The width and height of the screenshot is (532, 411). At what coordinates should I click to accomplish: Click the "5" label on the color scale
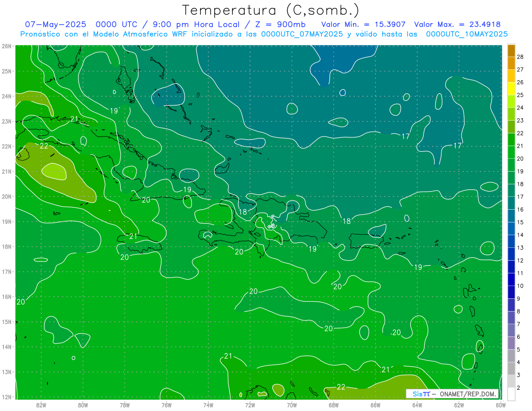tap(519, 349)
